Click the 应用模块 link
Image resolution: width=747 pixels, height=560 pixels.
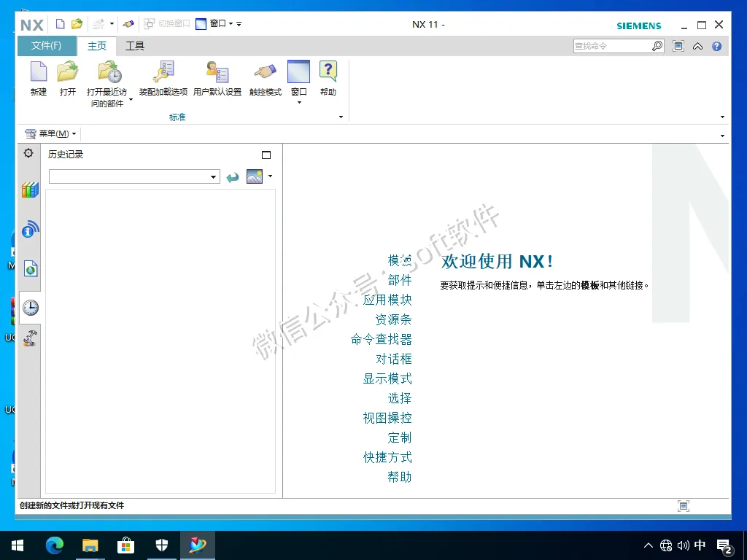pos(387,300)
